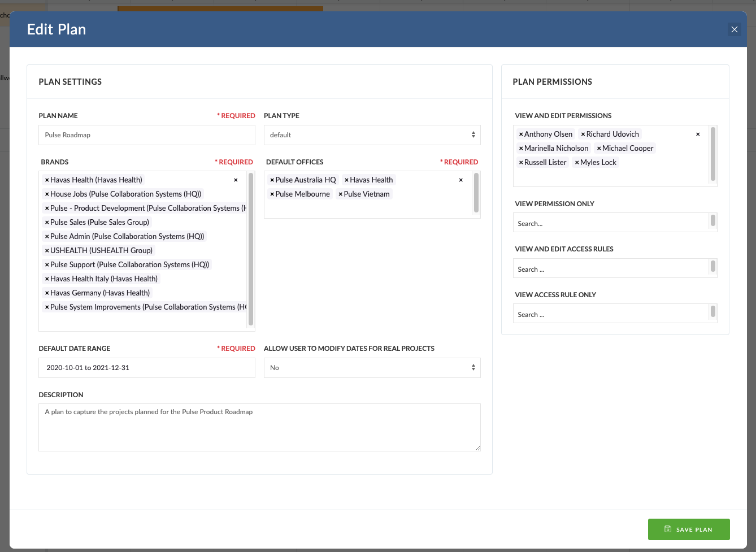Search in View Access Rule Only field

(x=611, y=314)
